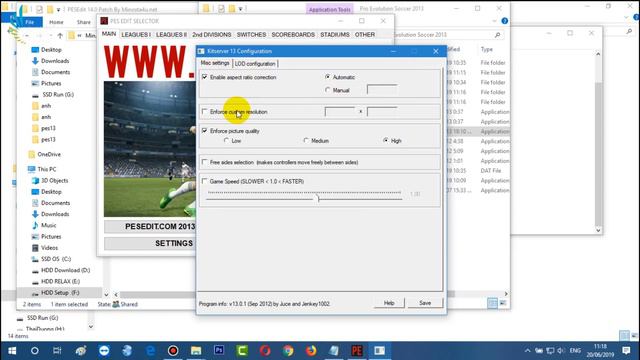640x360 pixels.
Task: Open the OTHER tab in PES Edit Selector
Action: click(x=365, y=35)
